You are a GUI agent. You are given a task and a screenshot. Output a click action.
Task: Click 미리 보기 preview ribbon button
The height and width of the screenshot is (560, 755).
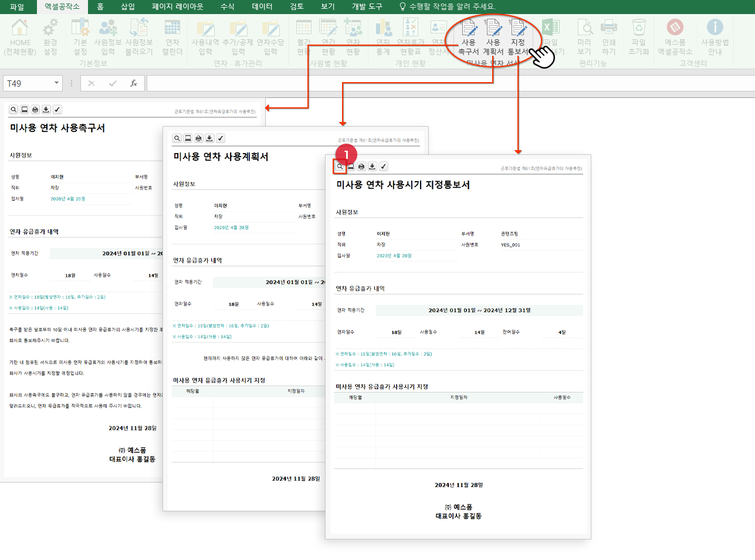coord(584,37)
